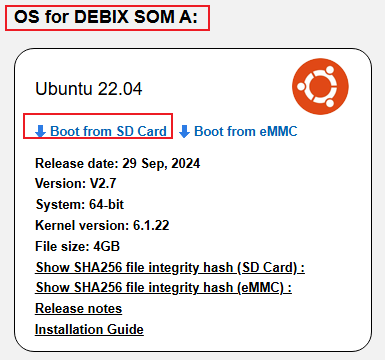This screenshot has height=360, width=385.
Task: Select the V2.7 version value
Action: pyautogui.click(x=103, y=183)
